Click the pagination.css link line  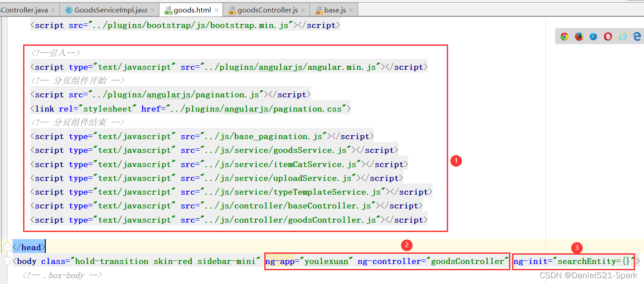[191, 109]
